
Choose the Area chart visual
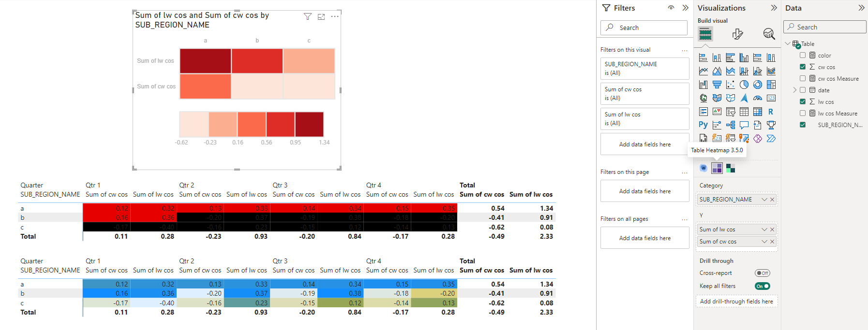coord(717,72)
